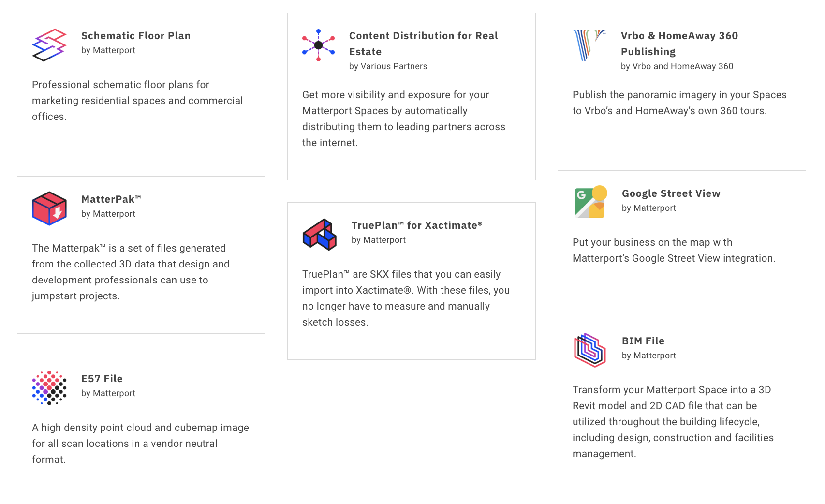The width and height of the screenshot is (825, 504).
Task: Click the TruePlan for Xactimate block icon
Action: [320, 235]
